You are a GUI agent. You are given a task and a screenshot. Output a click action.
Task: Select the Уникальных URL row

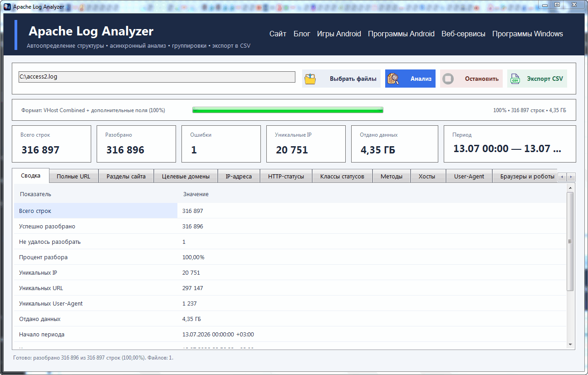click(x=290, y=288)
